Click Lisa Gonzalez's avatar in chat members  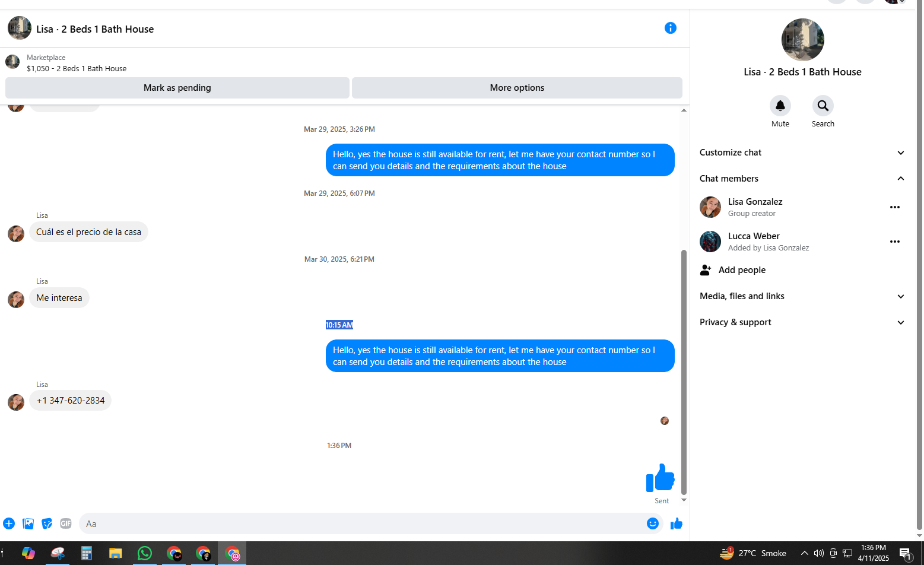coord(710,207)
